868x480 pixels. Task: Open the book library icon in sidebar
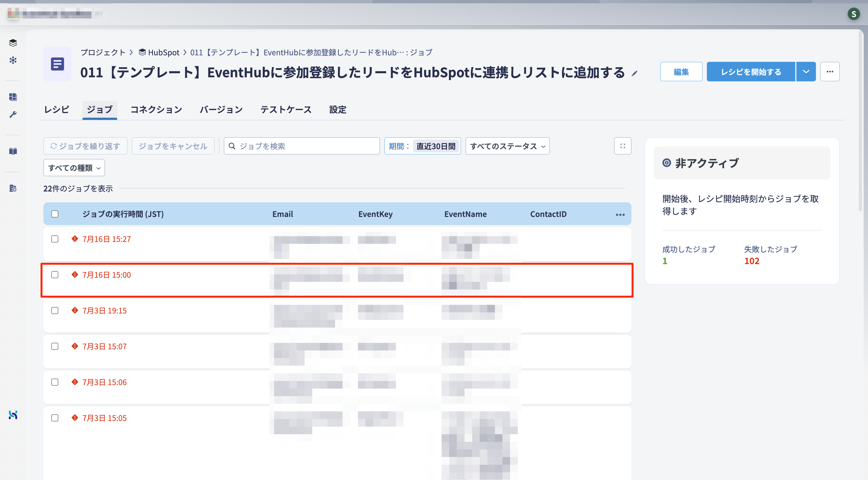13,151
